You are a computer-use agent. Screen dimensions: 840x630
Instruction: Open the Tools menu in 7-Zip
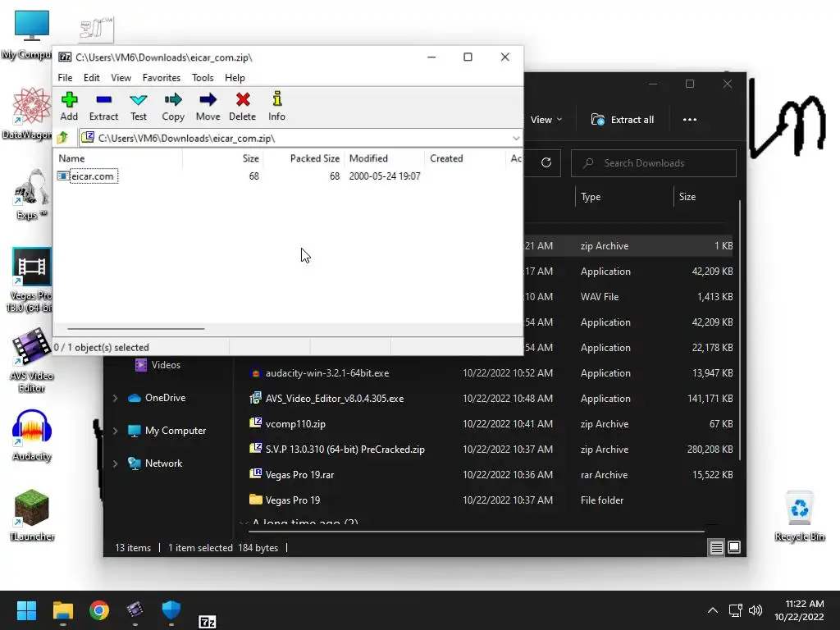tap(203, 78)
